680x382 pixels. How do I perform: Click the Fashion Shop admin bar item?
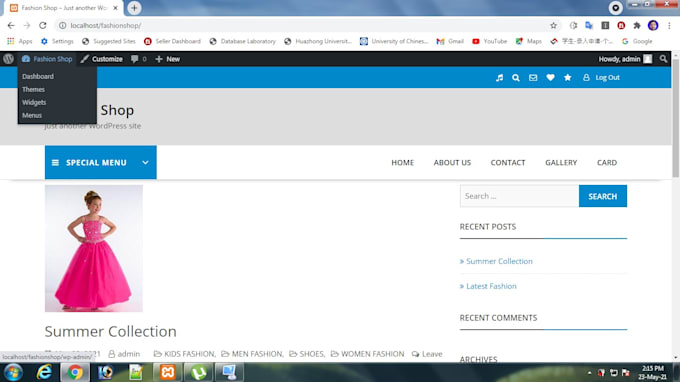(x=47, y=59)
